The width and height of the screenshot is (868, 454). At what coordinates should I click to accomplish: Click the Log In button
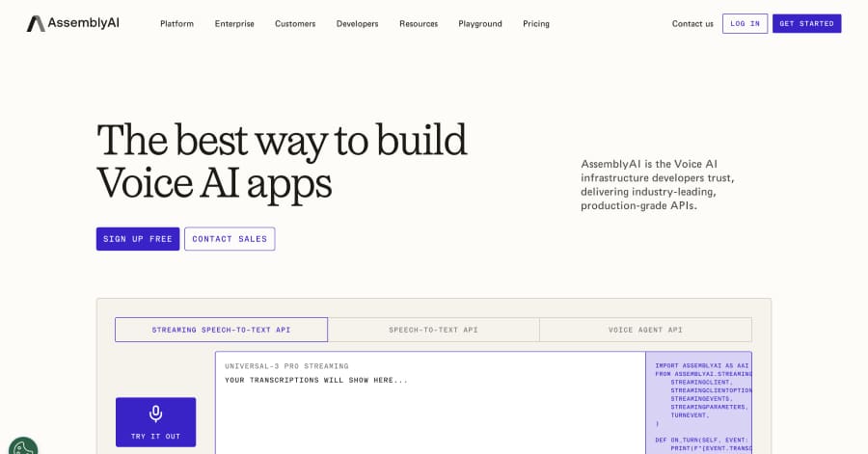(x=746, y=24)
